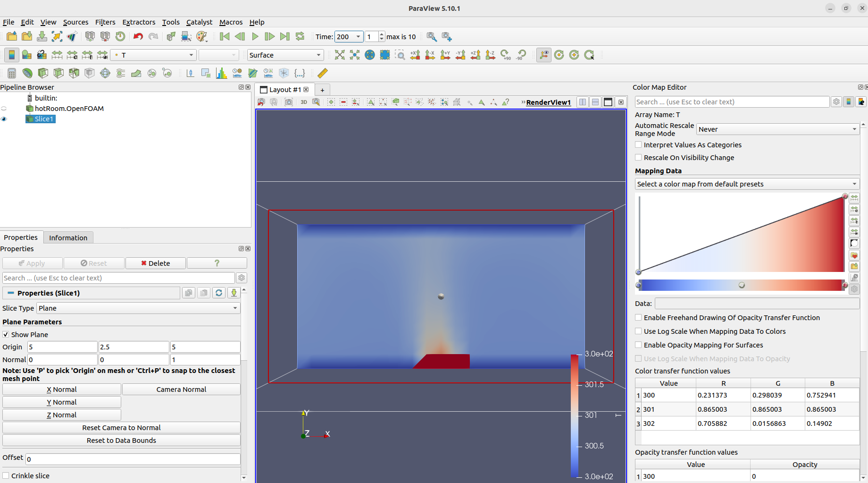This screenshot has width=868, height=483.
Task: Switch to the Information tab
Action: pyautogui.click(x=68, y=237)
